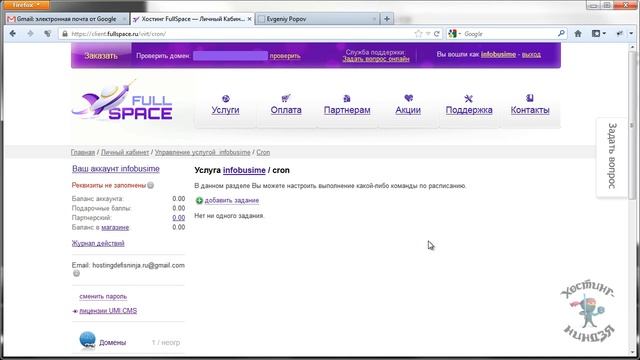Click the Домены globe icon

tap(87, 340)
